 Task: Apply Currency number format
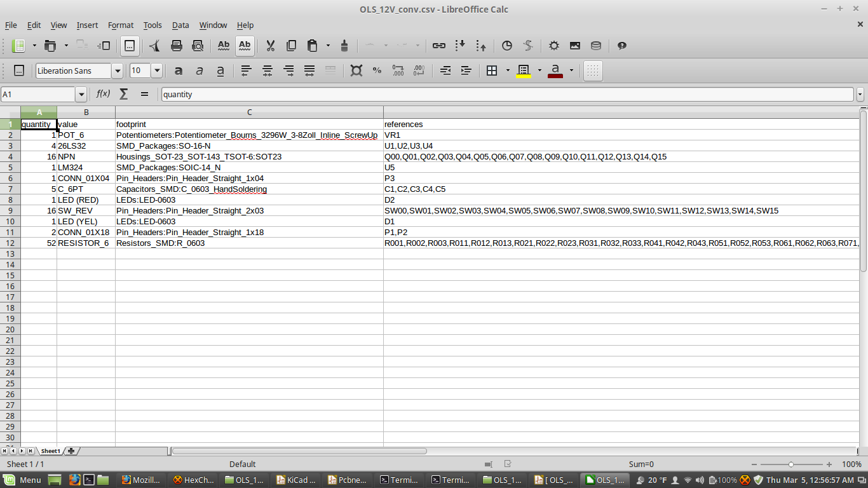coord(356,71)
